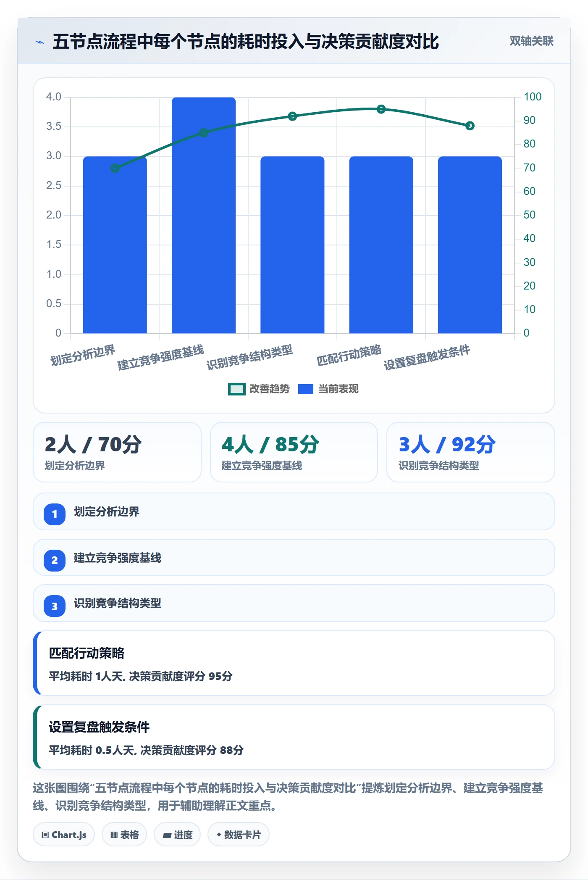Click the 双轴关联 label in header

[x=531, y=41]
